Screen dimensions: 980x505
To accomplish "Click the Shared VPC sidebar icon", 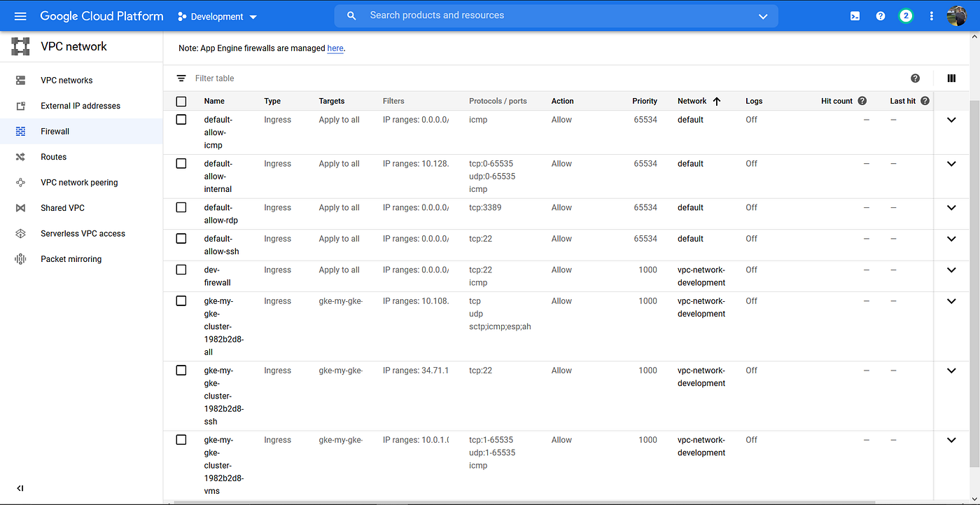I will tap(20, 208).
